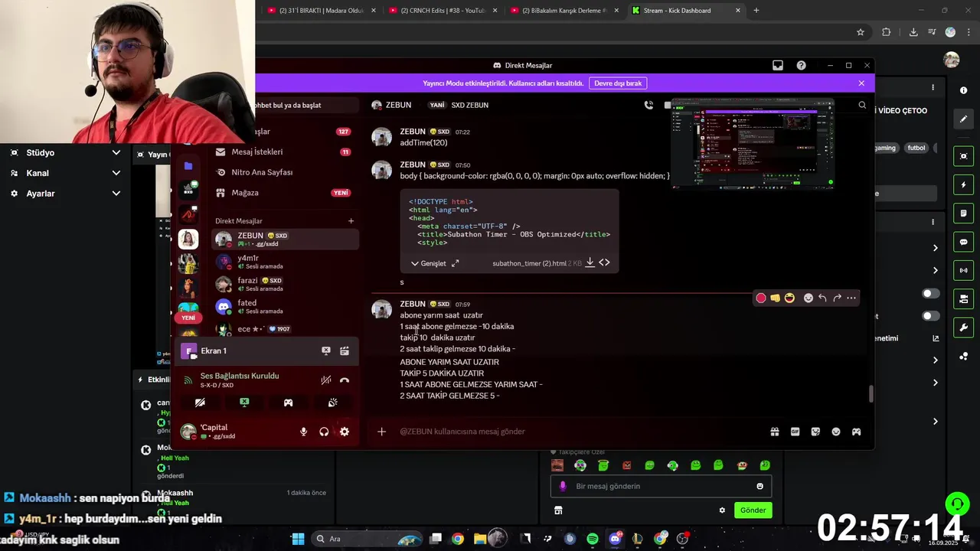
Task: Toggle Discord headphone deafen
Action: pyautogui.click(x=324, y=432)
